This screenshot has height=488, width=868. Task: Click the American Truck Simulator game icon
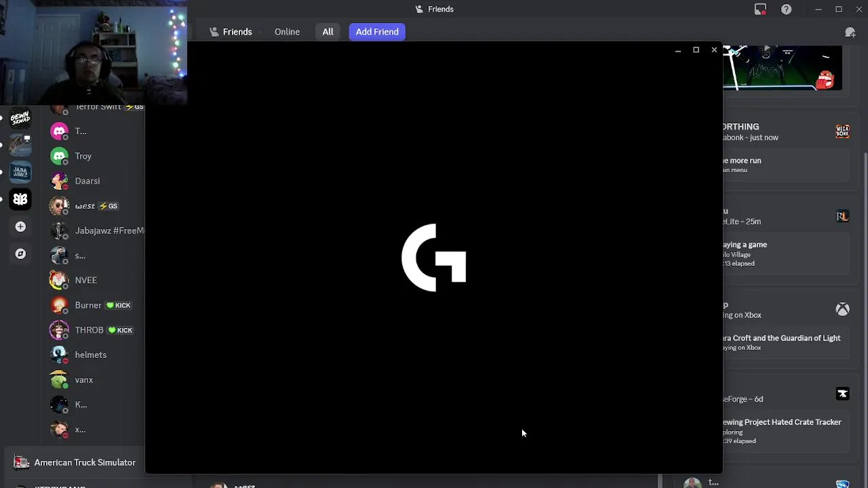tap(22, 462)
